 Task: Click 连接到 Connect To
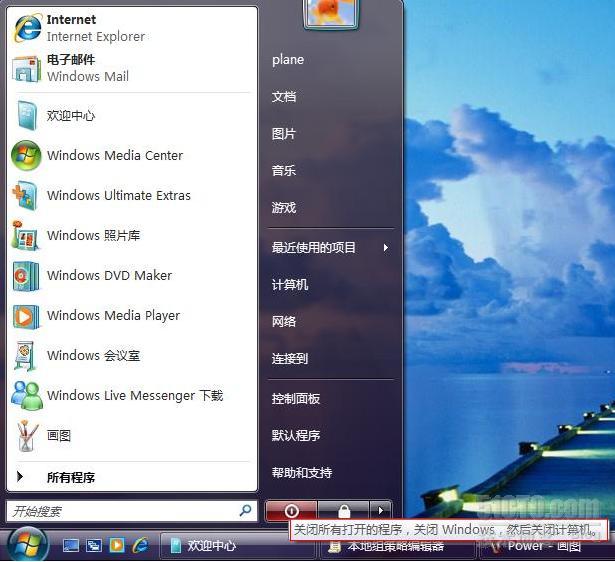tap(290, 358)
